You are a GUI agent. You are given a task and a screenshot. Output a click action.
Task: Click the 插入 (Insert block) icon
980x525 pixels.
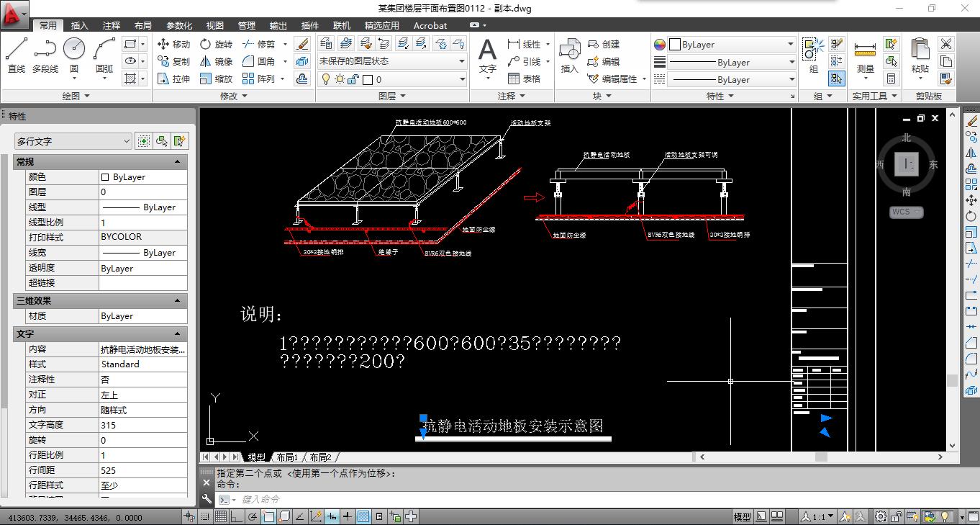click(569, 55)
